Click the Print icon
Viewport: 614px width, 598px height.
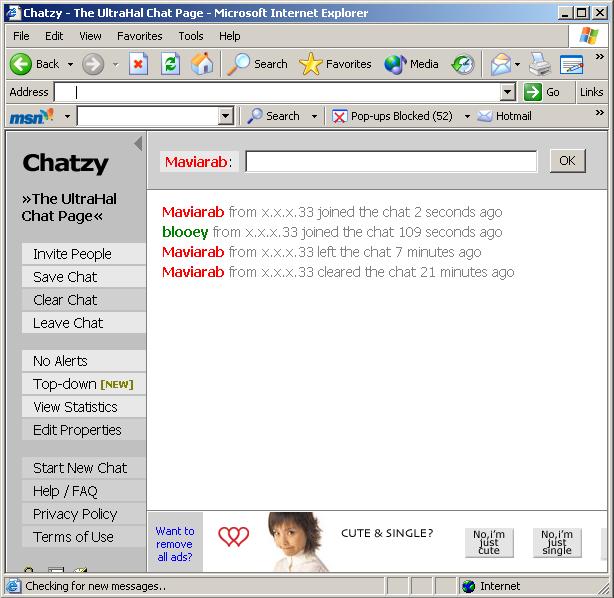(540, 64)
